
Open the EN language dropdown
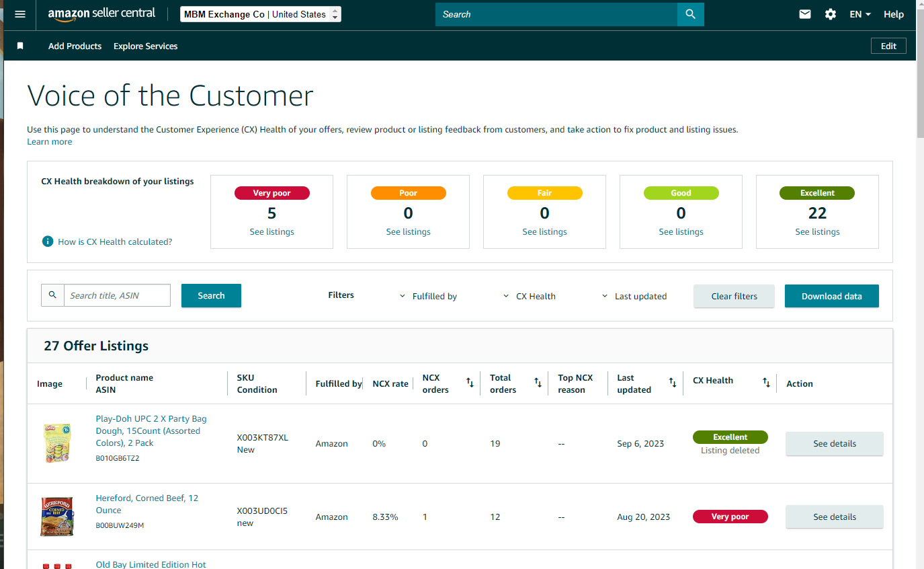pos(860,14)
